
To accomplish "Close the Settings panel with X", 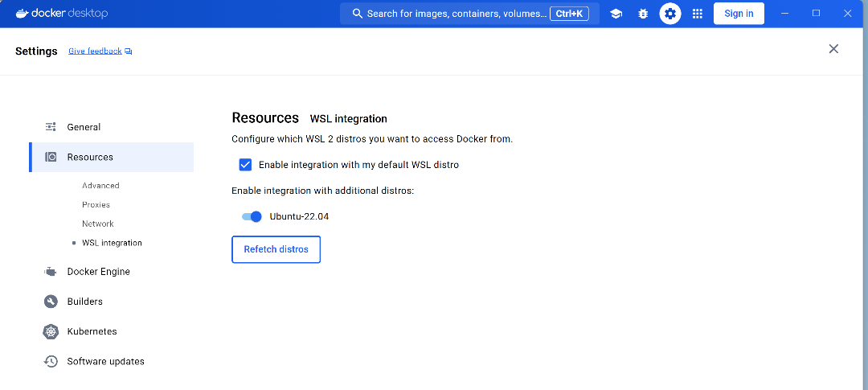I will (x=833, y=49).
